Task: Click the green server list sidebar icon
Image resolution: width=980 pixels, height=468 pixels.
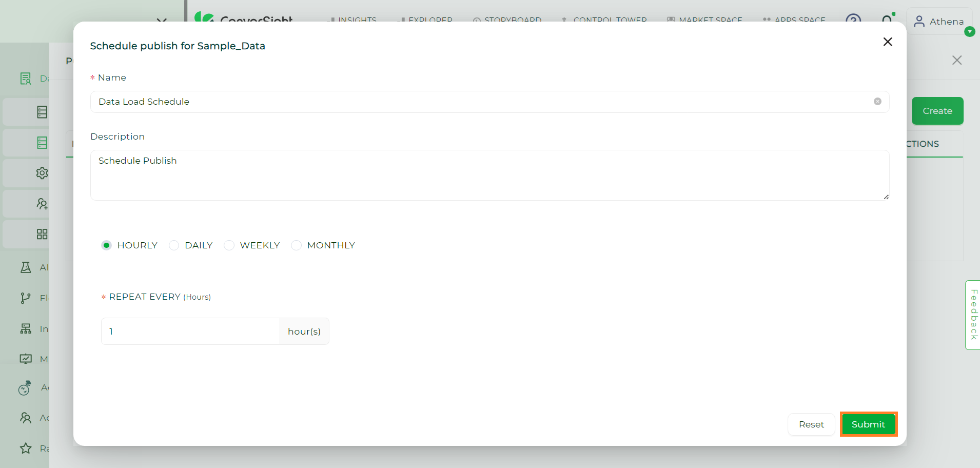Action: pos(42,143)
